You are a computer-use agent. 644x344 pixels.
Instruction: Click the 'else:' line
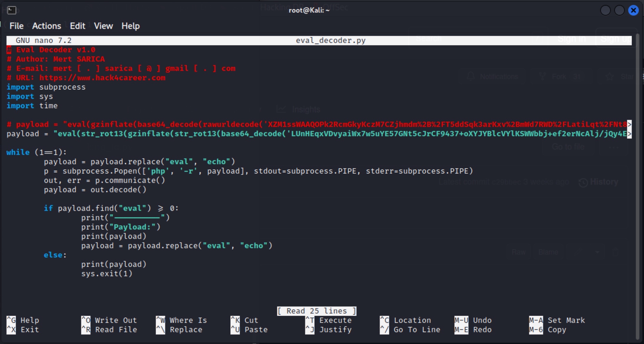tap(55, 255)
